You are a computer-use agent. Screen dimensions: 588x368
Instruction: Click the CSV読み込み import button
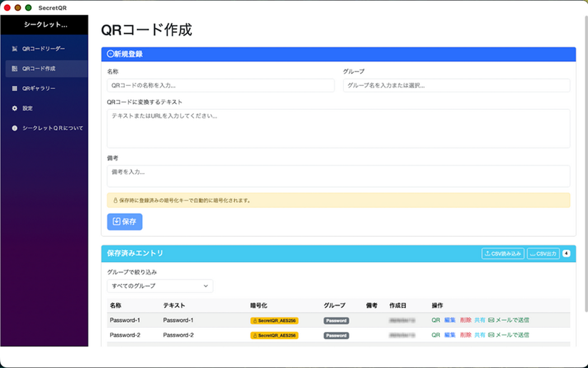(503, 253)
